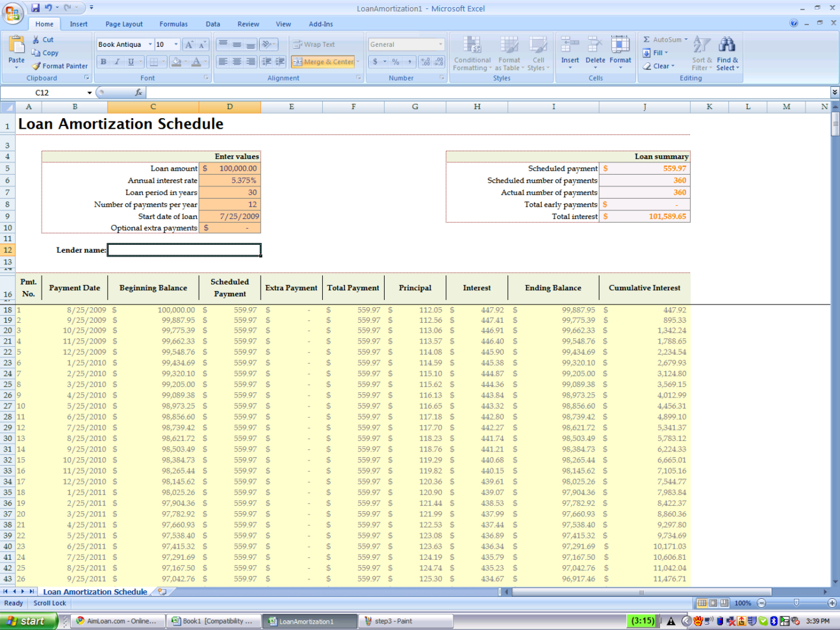Click the Insert Function fx icon
840x630 pixels.
pos(137,92)
